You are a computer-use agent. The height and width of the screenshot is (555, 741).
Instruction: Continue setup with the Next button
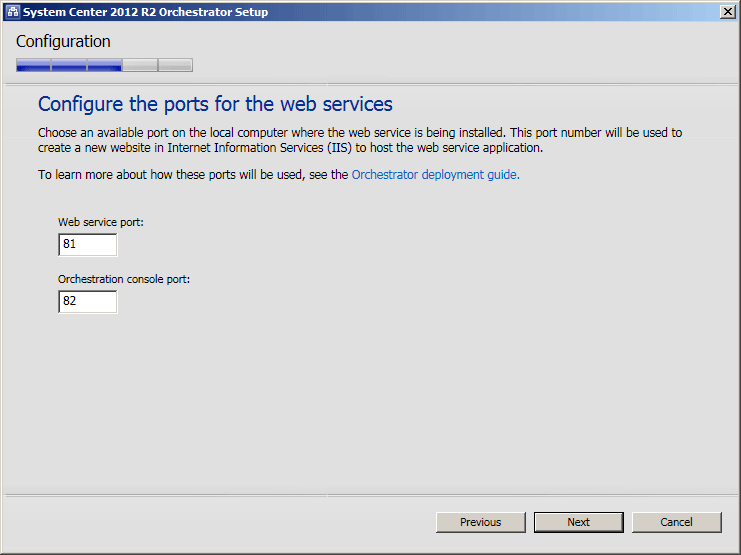coord(578,522)
